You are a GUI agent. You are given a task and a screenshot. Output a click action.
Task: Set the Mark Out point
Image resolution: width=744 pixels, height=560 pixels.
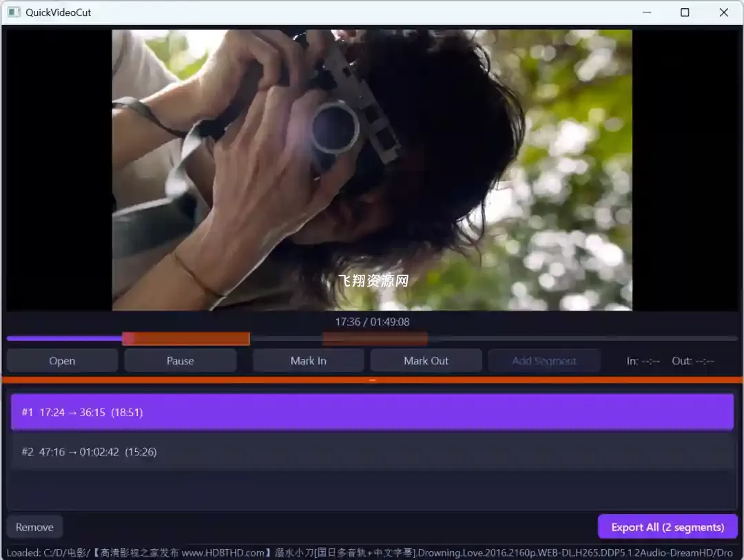(426, 361)
